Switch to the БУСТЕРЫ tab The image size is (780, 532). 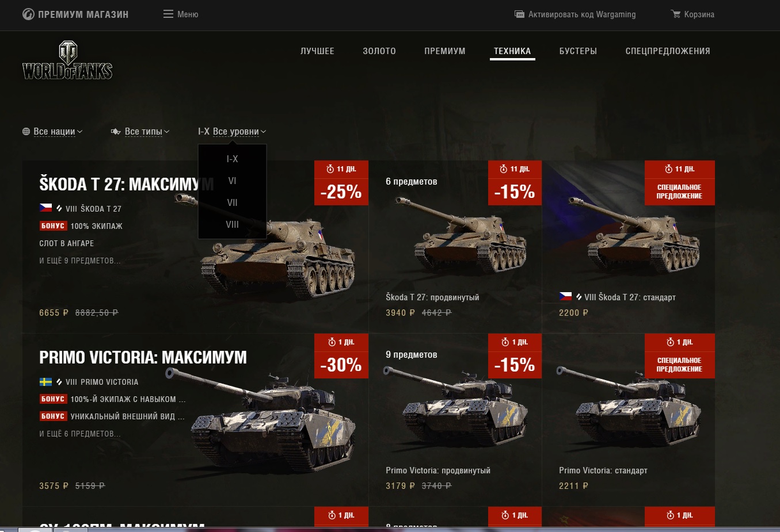[578, 51]
